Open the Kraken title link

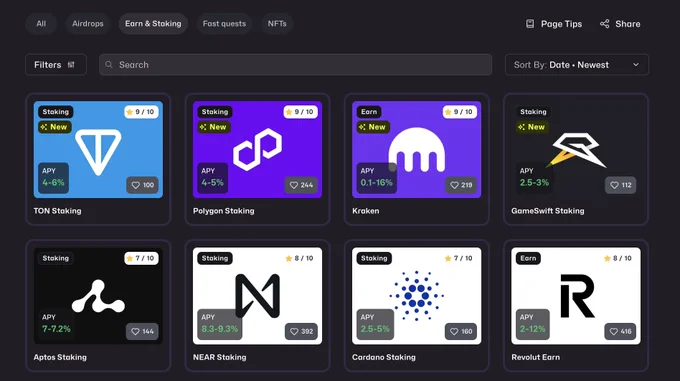pos(366,211)
